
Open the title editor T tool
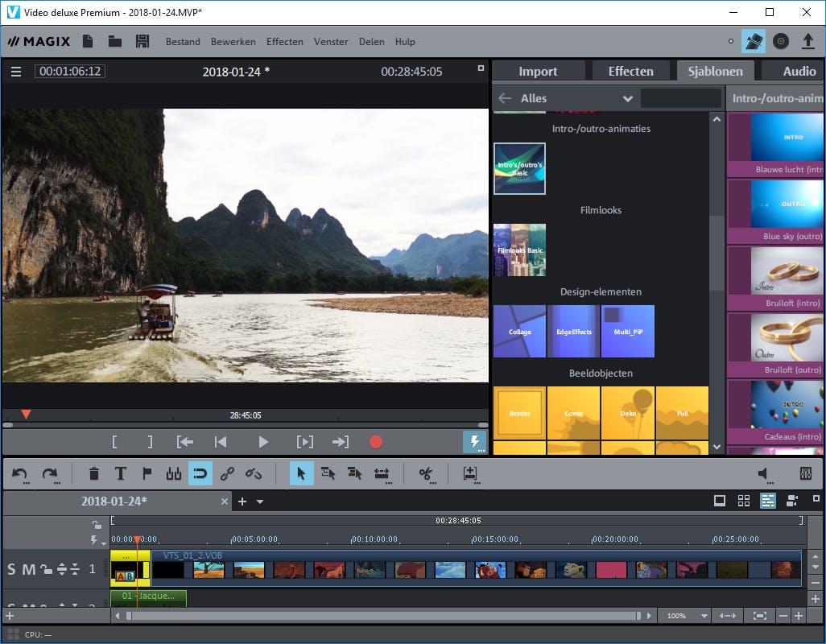point(121,473)
